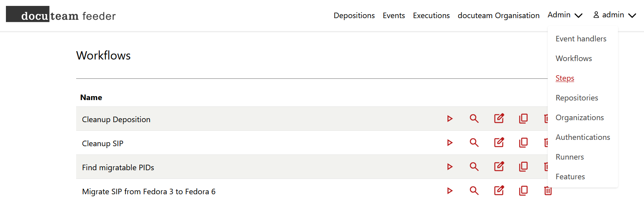
Task: Play the Cleanup SIP workflow
Action: coord(449,143)
